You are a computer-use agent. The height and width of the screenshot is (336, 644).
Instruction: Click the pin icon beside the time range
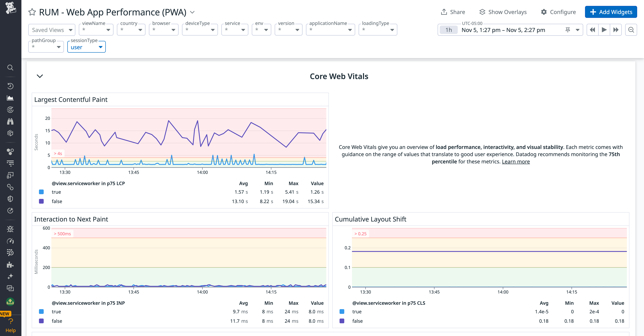click(x=568, y=30)
